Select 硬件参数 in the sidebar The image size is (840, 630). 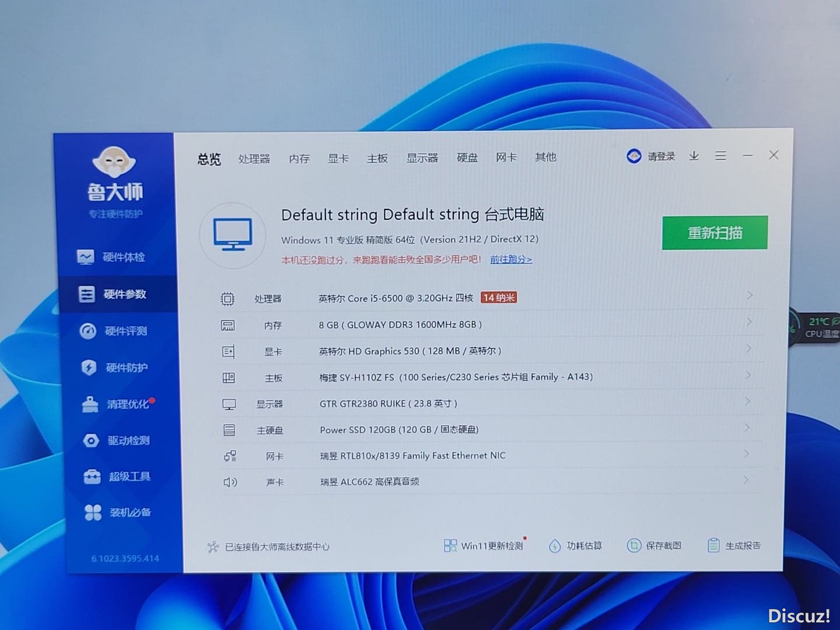tap(117, 294)
